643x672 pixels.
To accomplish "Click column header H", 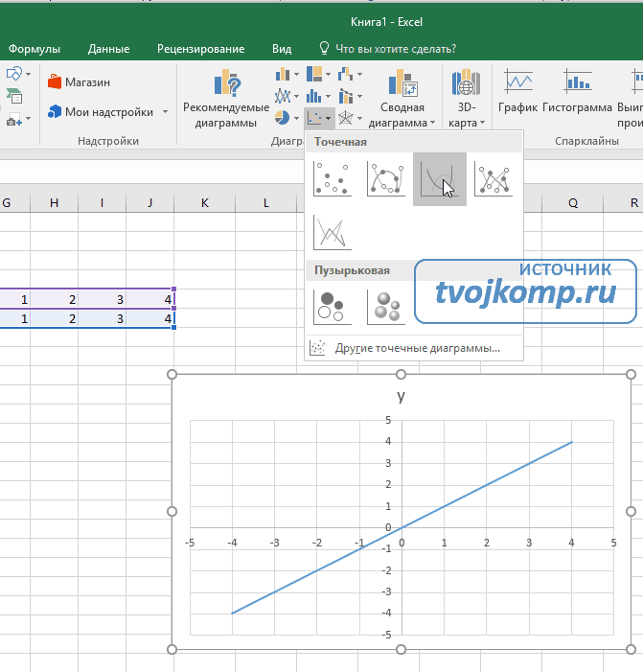I will (54, 203).
